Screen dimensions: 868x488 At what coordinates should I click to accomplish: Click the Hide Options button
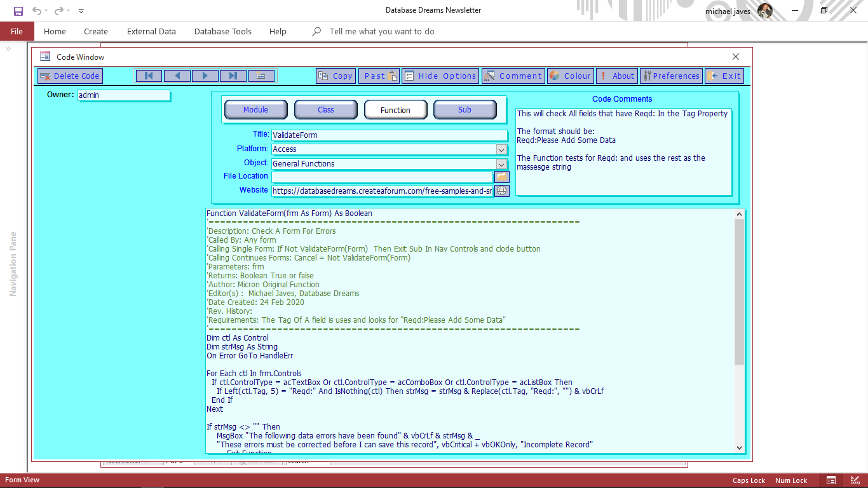pos(440,76)
